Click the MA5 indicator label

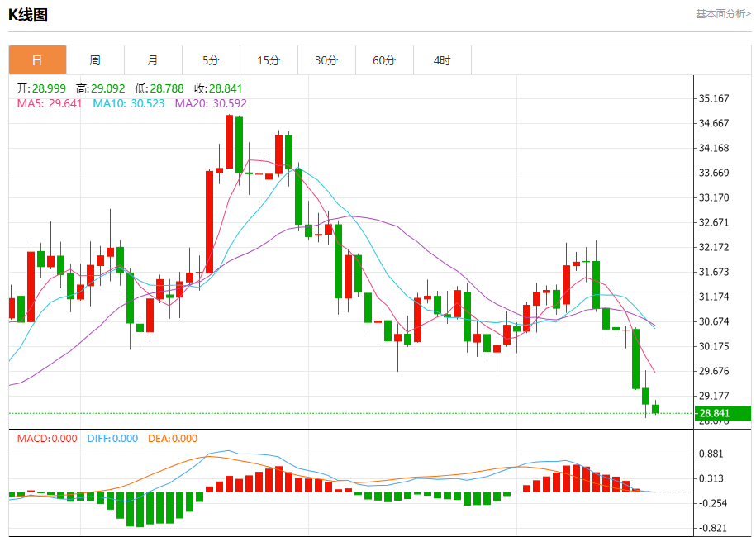click(50, 103)
